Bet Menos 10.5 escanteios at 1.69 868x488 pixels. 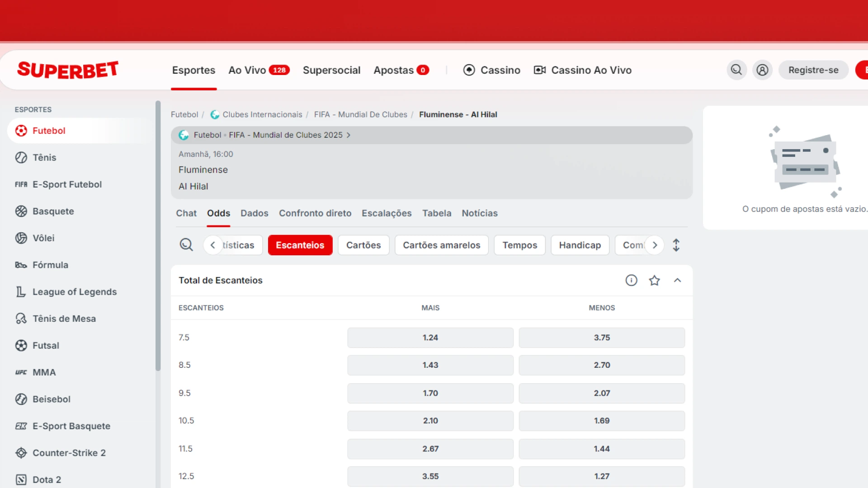tap(602, 421)
